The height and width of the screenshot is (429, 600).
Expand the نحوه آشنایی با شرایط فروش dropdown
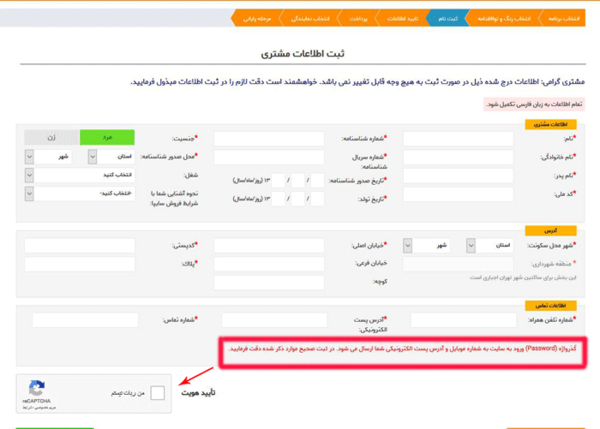pos(80,194)
